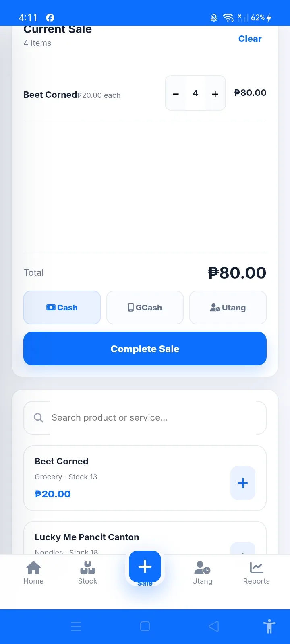
Task: Tap the Android back navigation triangle
Action: pyautogui.click(x=214, y=626)
